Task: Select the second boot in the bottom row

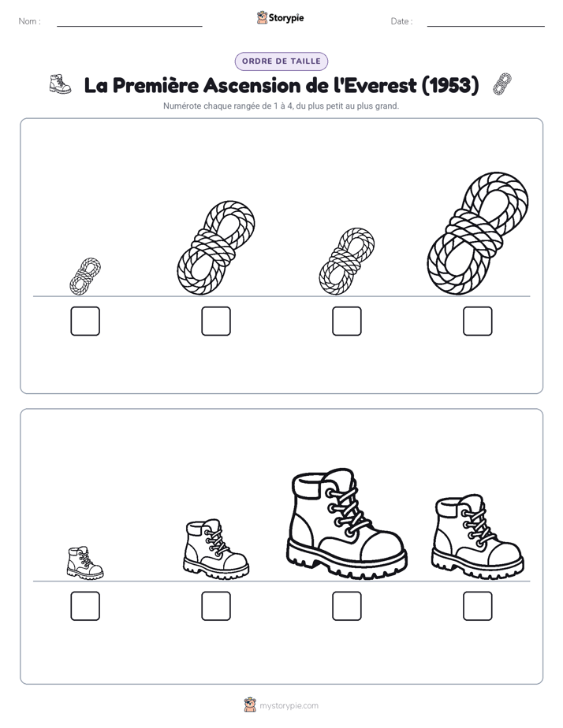Action: (216, 549)
